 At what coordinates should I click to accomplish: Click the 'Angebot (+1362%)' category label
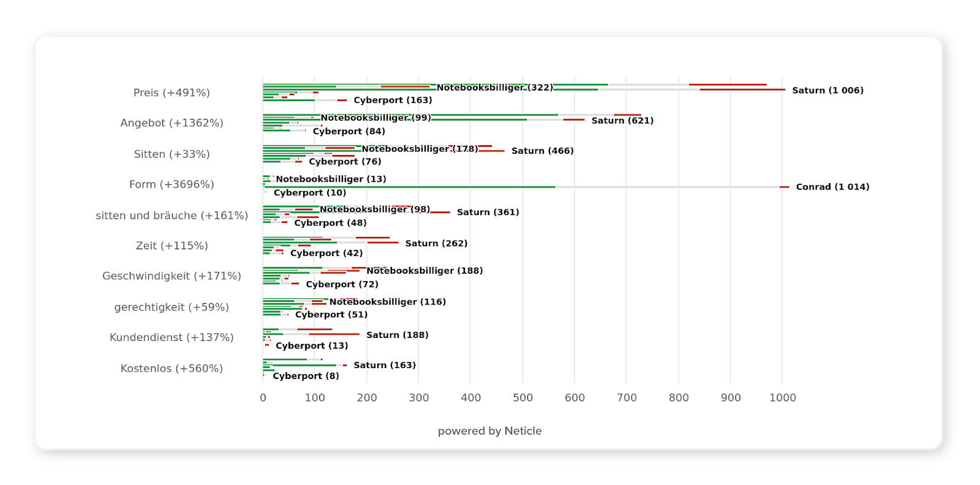[x=171, y=123]
